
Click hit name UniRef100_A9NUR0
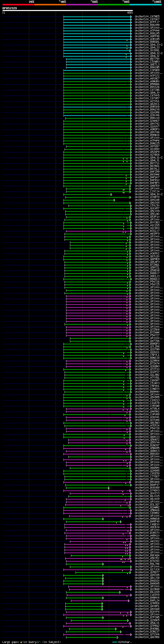(147, 82)
